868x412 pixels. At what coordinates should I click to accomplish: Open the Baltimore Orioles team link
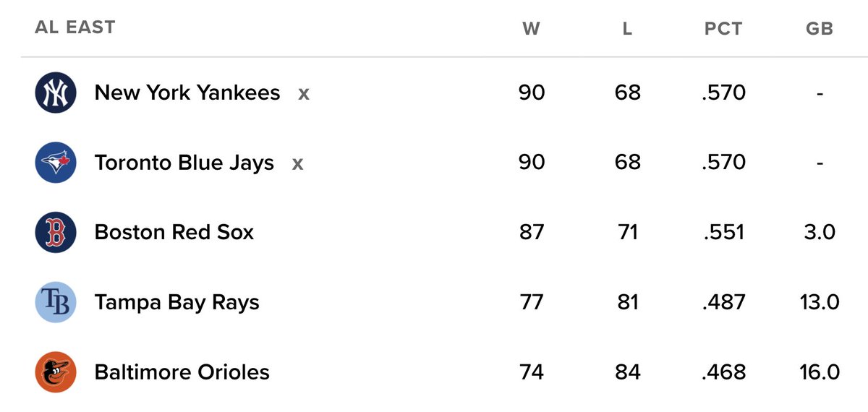coord(182,372)
